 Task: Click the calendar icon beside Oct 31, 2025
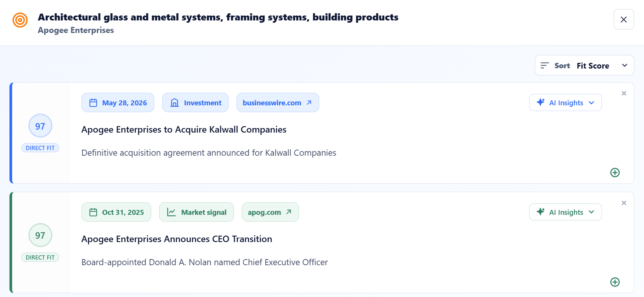pos(93,212)
